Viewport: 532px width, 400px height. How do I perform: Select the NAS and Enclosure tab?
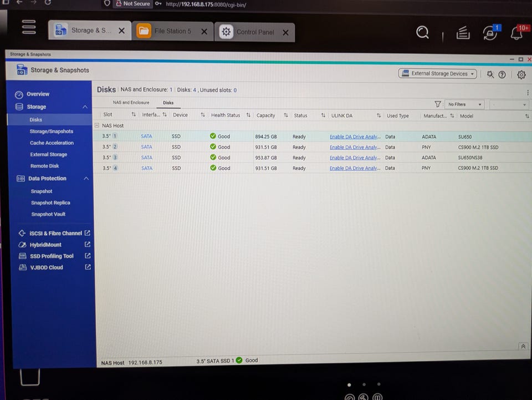tap(131, 103)
